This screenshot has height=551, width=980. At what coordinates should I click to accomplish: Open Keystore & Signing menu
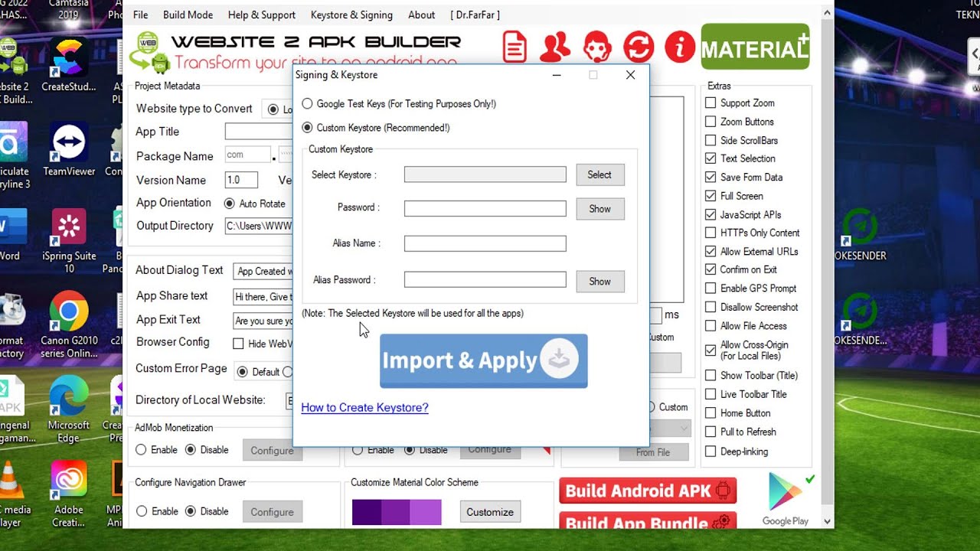tap(351, 15)
